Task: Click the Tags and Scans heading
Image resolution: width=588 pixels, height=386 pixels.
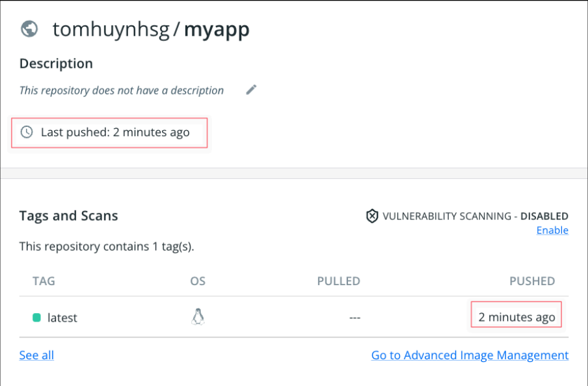Action: point(69,215)
